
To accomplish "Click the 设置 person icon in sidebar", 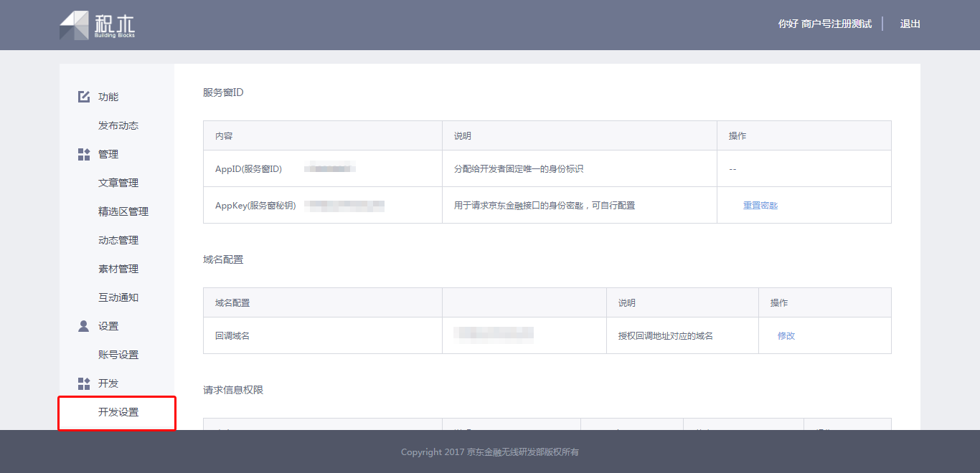I will coord(84,326).
